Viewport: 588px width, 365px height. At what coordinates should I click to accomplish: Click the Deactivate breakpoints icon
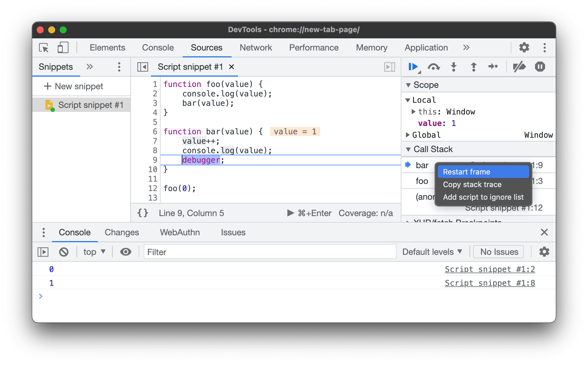(x=519, y=67)
